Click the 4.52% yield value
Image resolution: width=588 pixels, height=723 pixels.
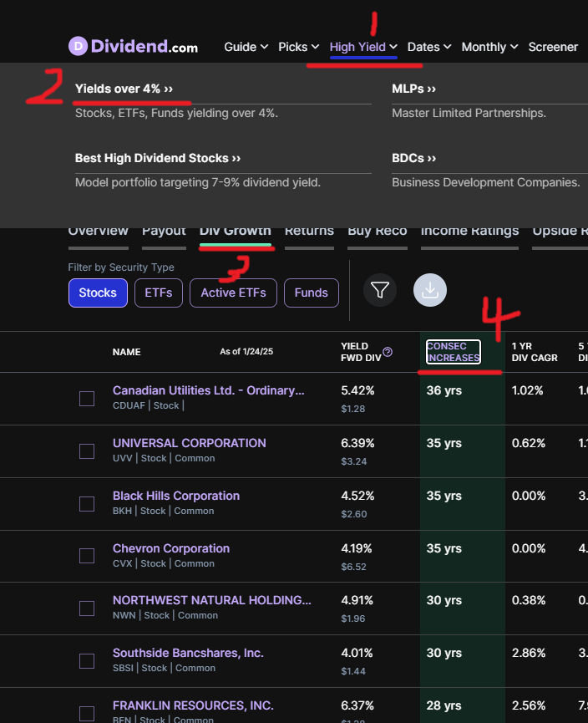point(357,496)
